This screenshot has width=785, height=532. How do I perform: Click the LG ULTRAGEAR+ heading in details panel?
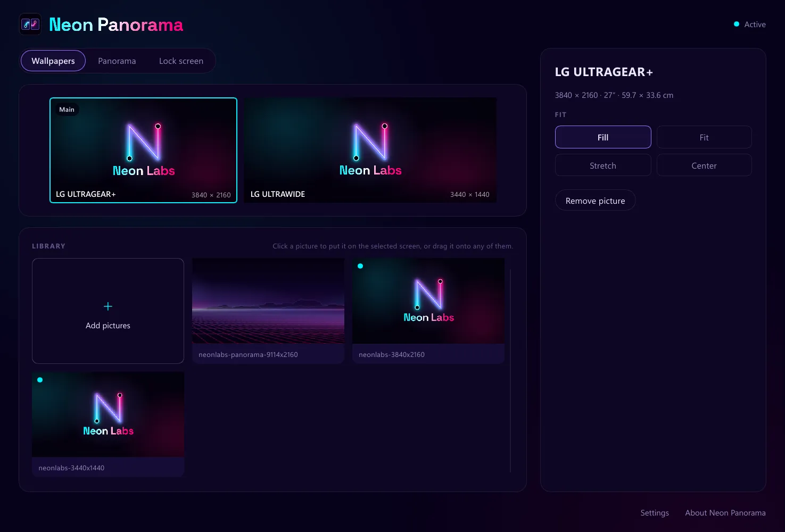click(x=604, y=72)
